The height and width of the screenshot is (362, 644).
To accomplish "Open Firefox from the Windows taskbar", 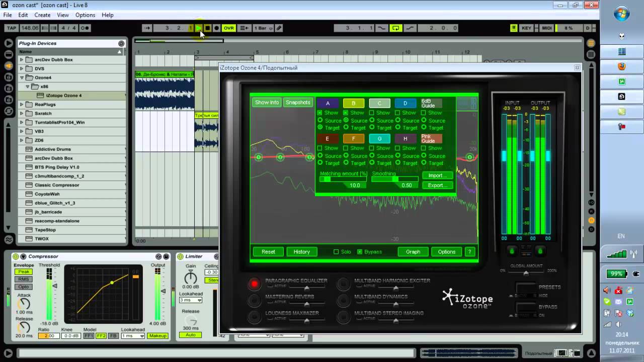I will (622, 66).
